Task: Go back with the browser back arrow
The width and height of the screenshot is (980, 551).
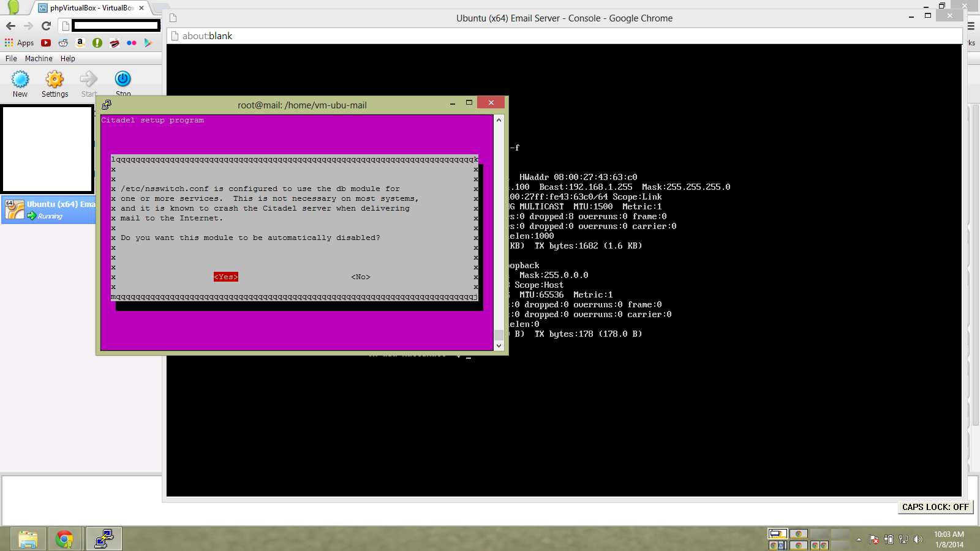Action: pyautogui.click(x=10, y=26)
